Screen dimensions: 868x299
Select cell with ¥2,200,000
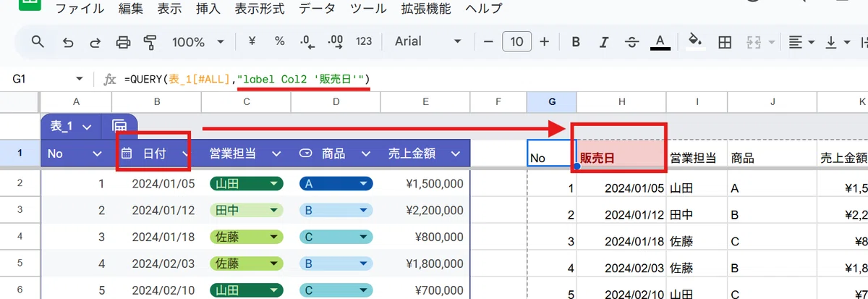(425, 211)
